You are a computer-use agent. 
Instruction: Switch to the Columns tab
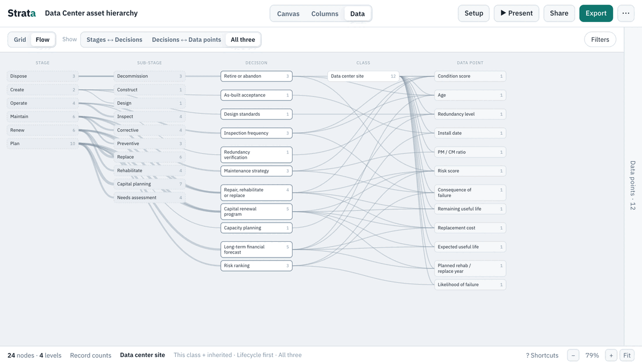click(324, 13)
